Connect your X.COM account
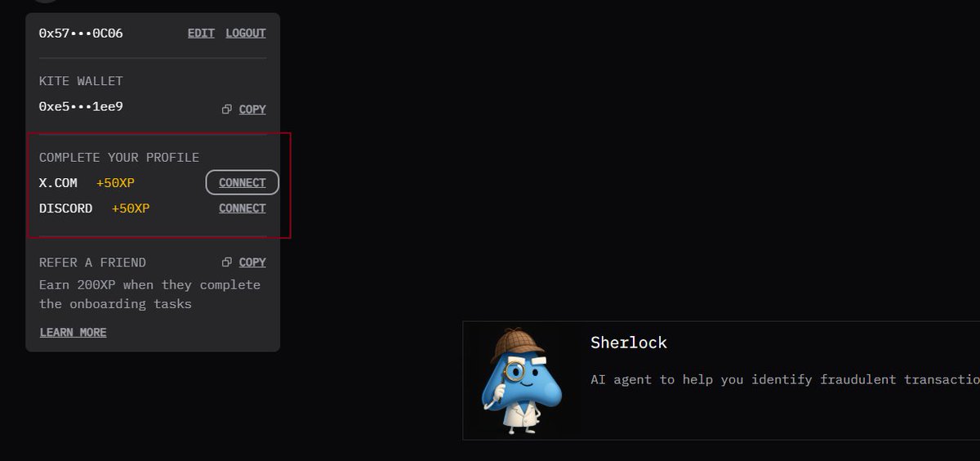 [x=243, y=182]
